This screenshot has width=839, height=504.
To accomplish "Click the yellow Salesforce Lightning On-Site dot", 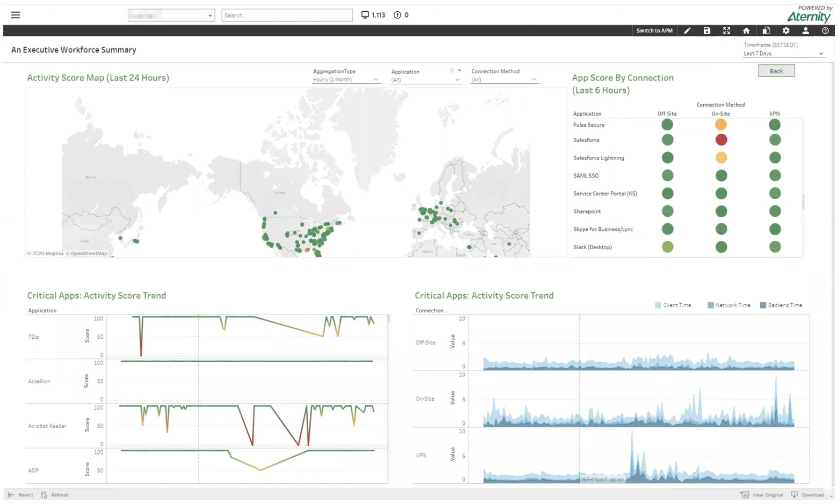I will [x=721, y=158].
